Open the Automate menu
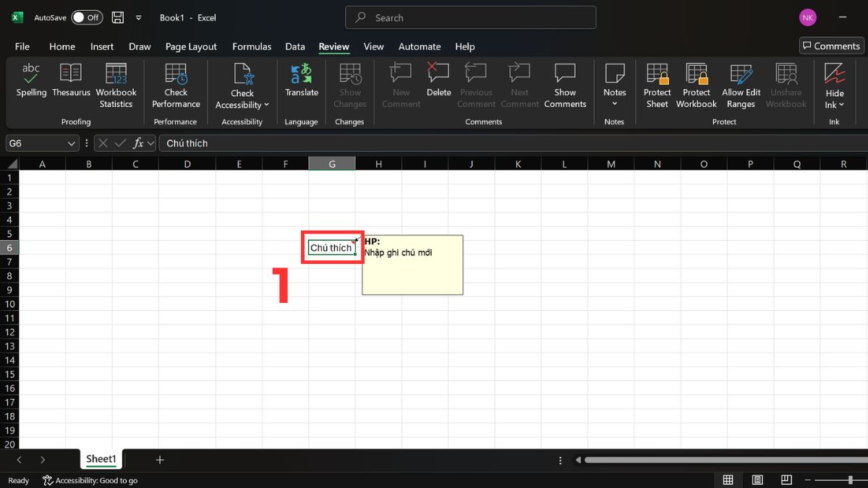868x488 pixels. (420, 46)
